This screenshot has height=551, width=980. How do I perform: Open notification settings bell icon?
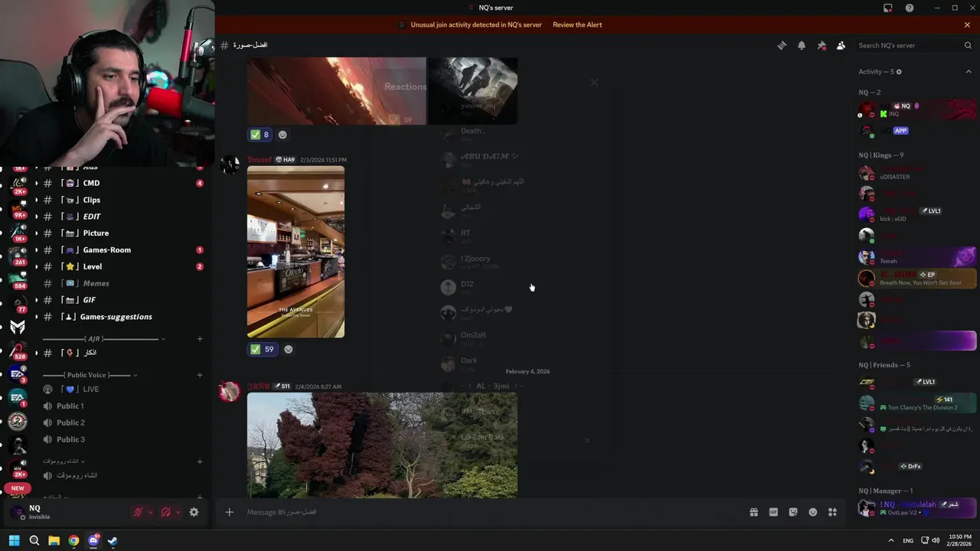(802, 45)
